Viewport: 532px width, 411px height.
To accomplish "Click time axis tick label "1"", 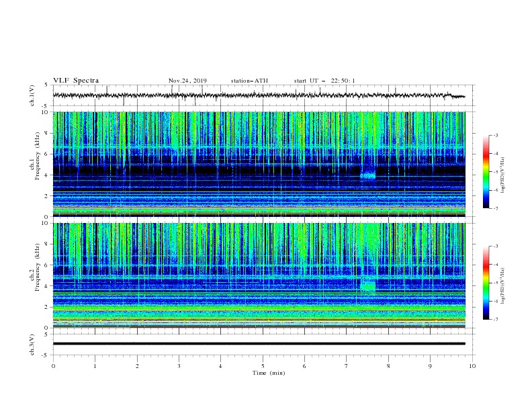I will (x=95, y=366).
